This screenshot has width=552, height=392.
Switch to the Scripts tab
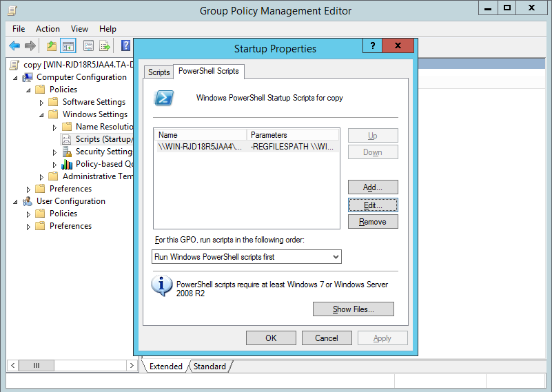coord(159,72)
